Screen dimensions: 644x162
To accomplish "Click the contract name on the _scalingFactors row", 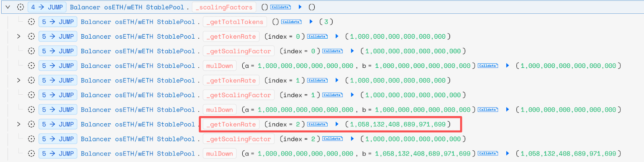I will [127, 7].
